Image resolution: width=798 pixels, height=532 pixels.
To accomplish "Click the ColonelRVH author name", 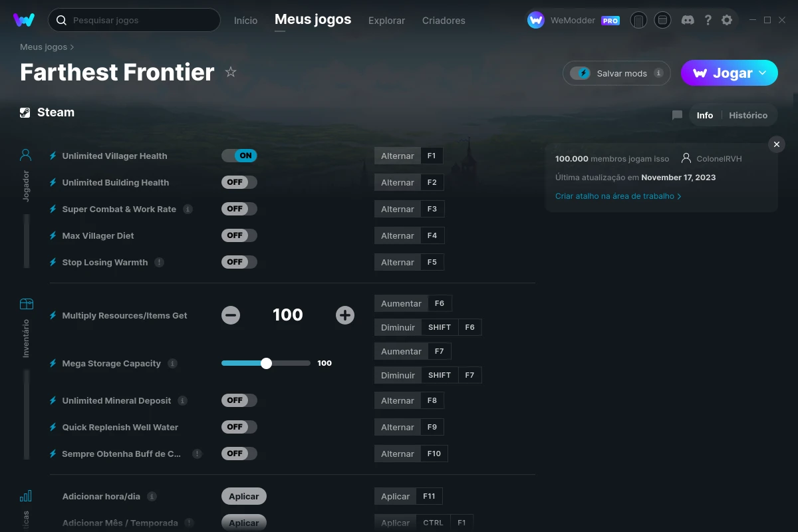I will click(719, 159).
